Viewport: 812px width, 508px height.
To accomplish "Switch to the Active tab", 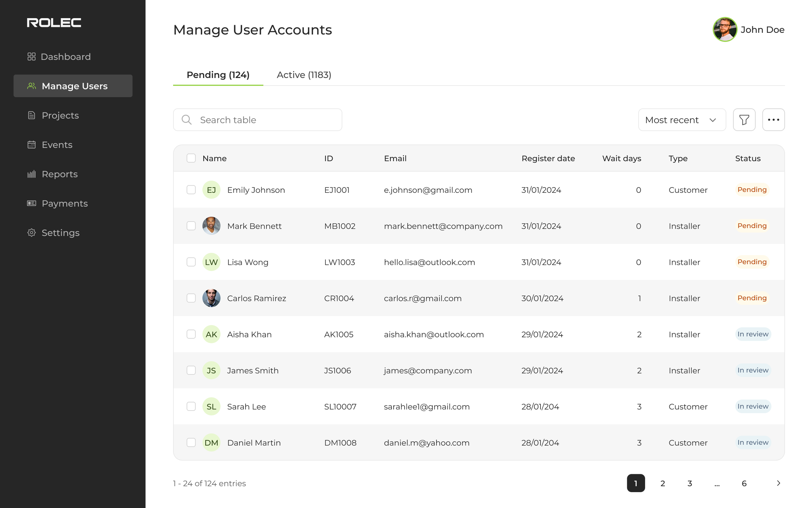I will [304, 74].
